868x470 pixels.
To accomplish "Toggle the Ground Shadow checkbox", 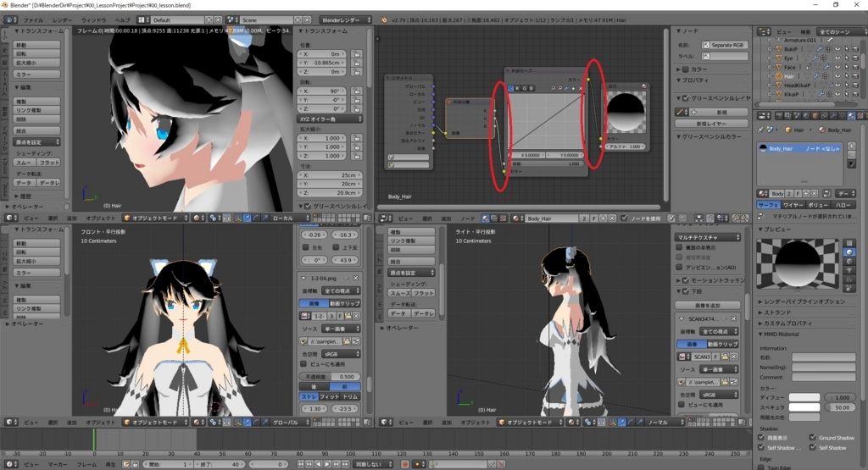I will (x=813, y=437).
